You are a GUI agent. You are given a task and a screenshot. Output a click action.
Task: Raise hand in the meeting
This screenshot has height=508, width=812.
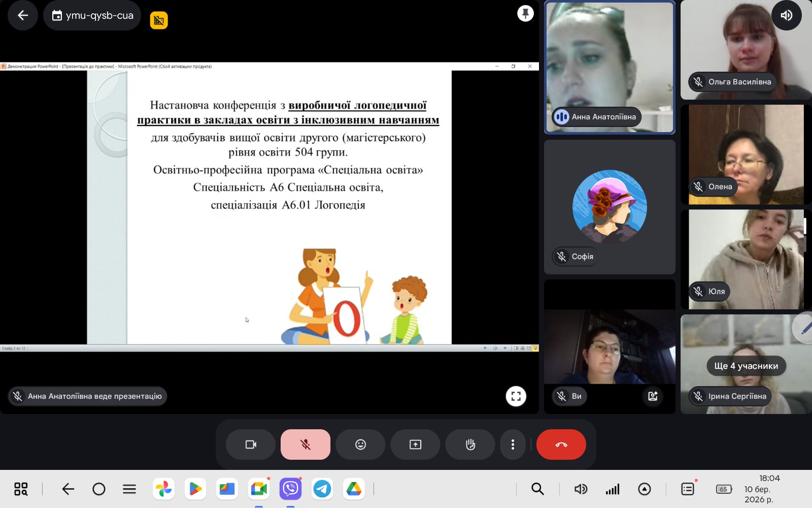470,444
